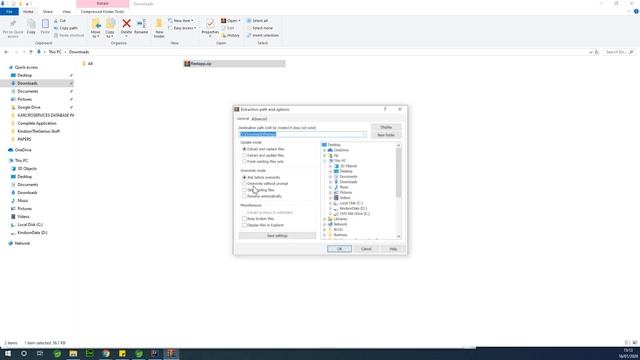The width and height of the screenshot is (640, 360).
Task: Open the New item dropdown
Action: tap(181, 21)
